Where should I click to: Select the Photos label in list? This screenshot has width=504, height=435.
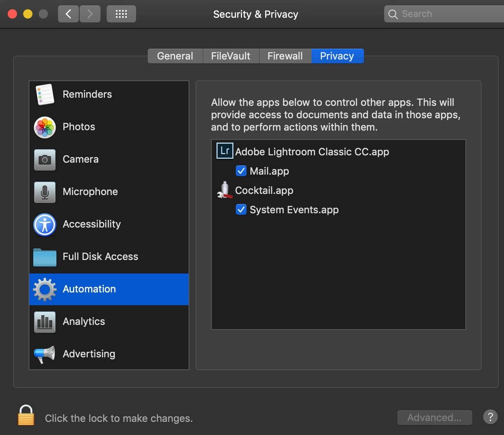pyautogui.click(x=79, y=127)
